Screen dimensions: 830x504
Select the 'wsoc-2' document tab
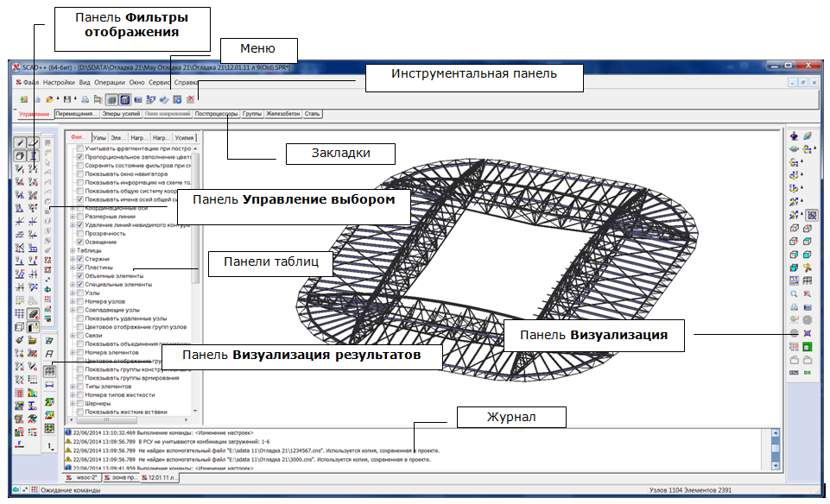[x=83, y=476]
